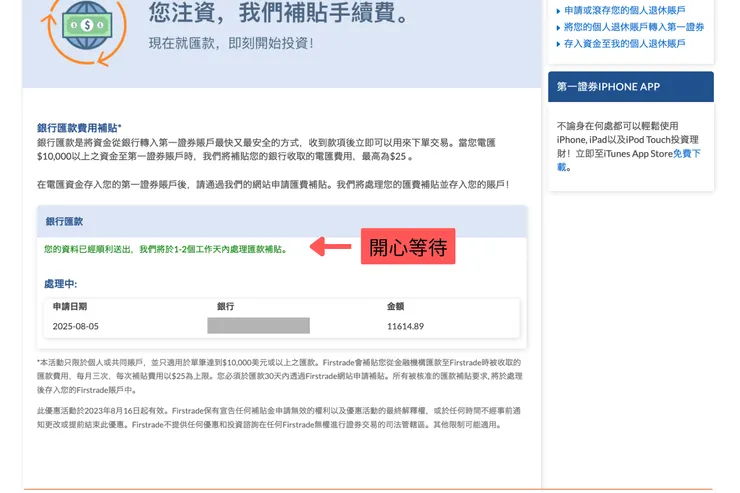Click the headline 您注資，我們補貼手續費
Image resolution: width=740 pixels, height=493 pixels.
(x=278, y=13)
